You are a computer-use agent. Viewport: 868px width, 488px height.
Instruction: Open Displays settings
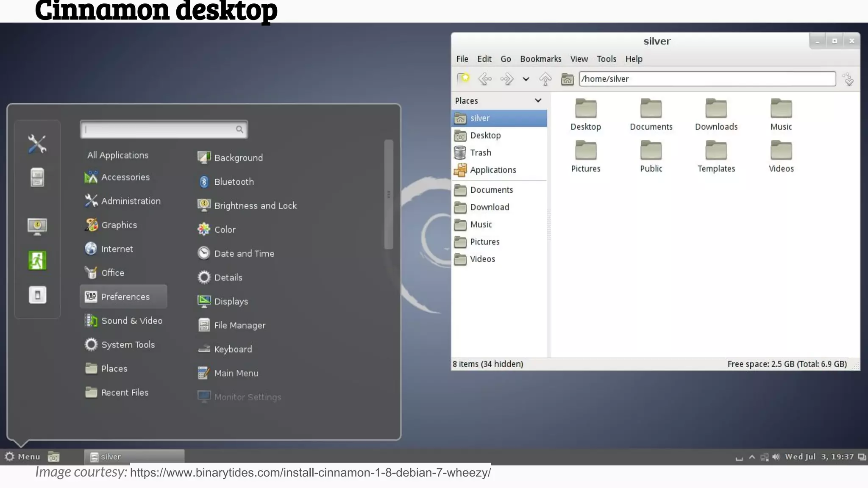(223, 301)
